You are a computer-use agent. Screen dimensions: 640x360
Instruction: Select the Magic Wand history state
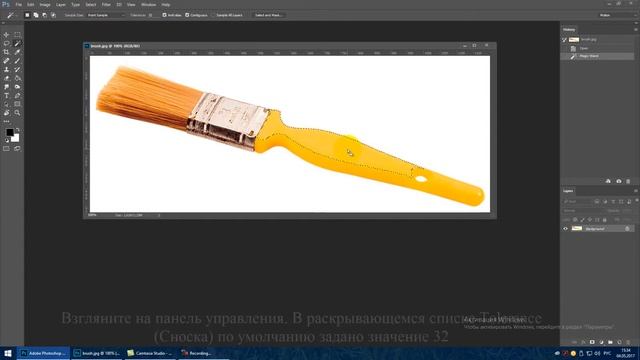(598, 56)
